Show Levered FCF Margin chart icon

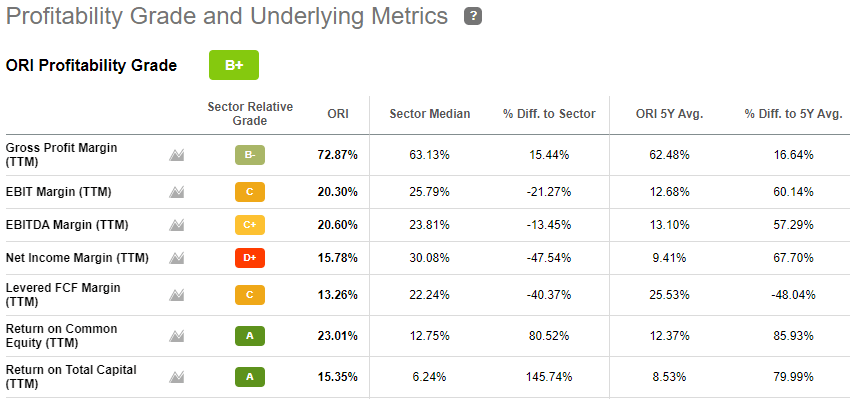point(176,295)
